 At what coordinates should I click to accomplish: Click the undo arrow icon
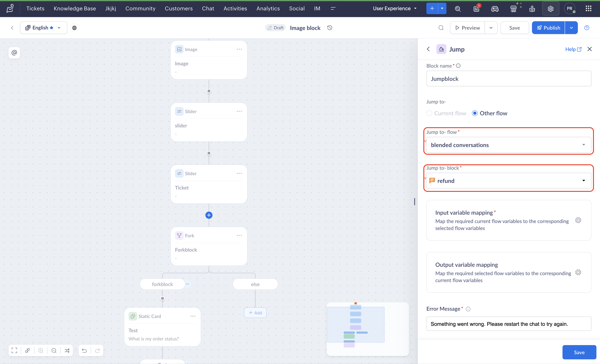tap(84, 350)
